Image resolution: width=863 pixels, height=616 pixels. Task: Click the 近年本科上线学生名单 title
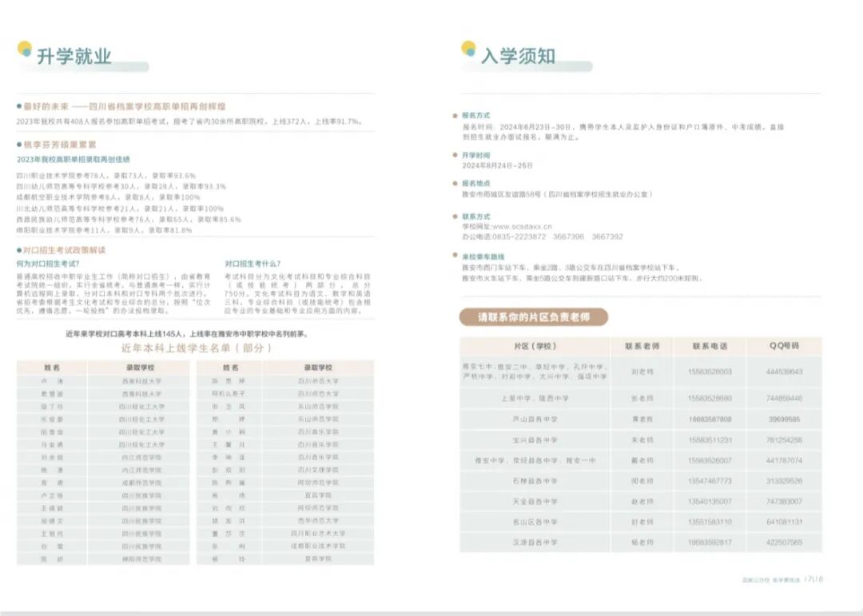[196, 348]
